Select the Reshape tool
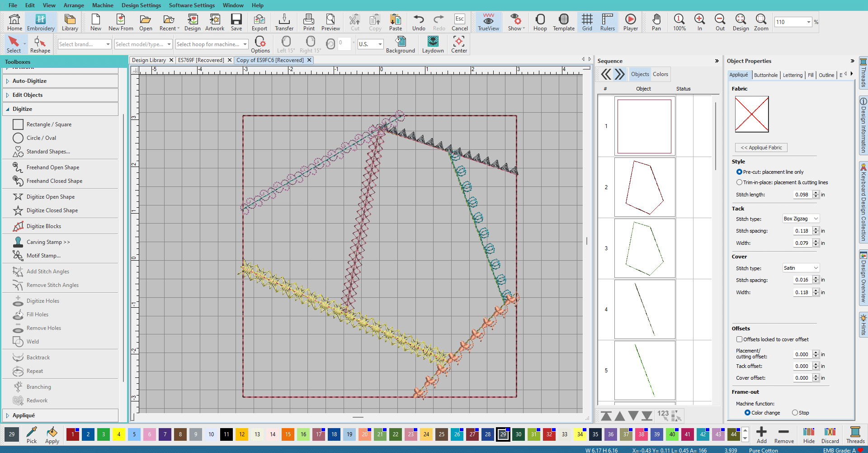 click(x=40, y=45)
